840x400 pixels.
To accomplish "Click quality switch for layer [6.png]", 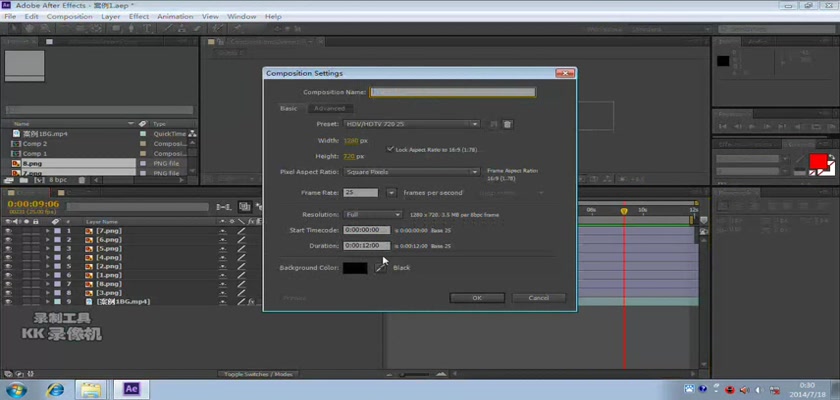I will pos(242,240).
